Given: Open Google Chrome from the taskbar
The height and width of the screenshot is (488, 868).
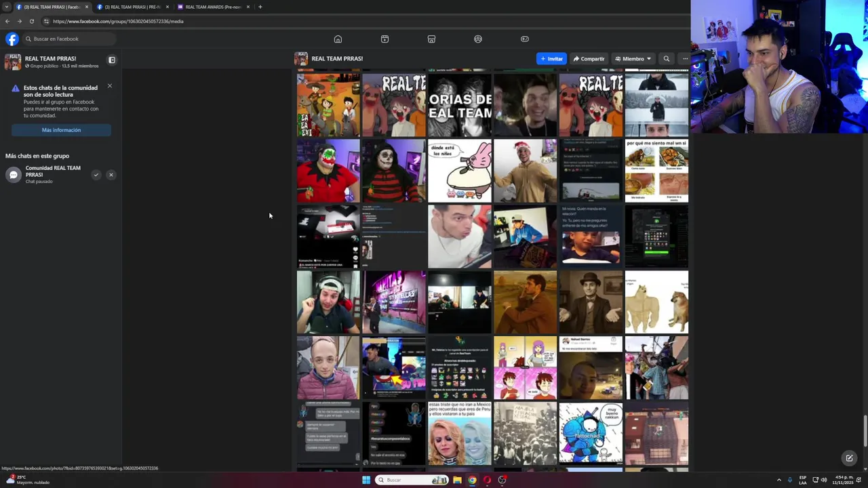Looking at the screenshot, I should 472,480.
